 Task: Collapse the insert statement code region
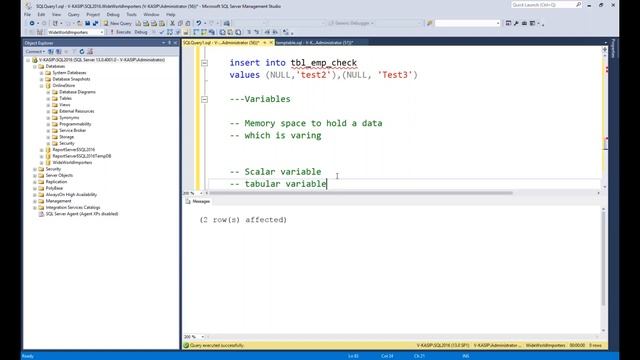tap(204, 63)
